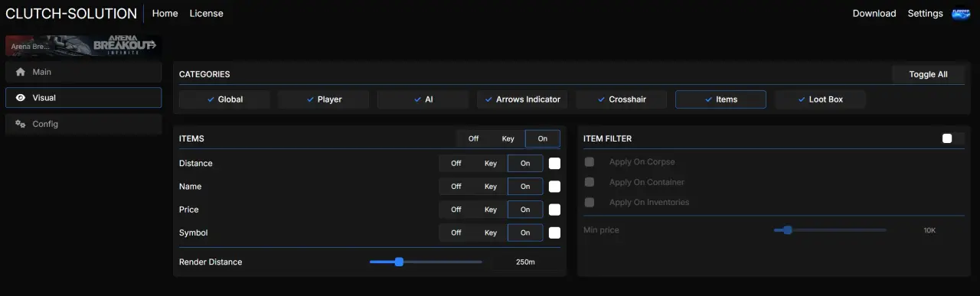Check Apply On Corpse
980x296 pixels.
click(590, 162)
